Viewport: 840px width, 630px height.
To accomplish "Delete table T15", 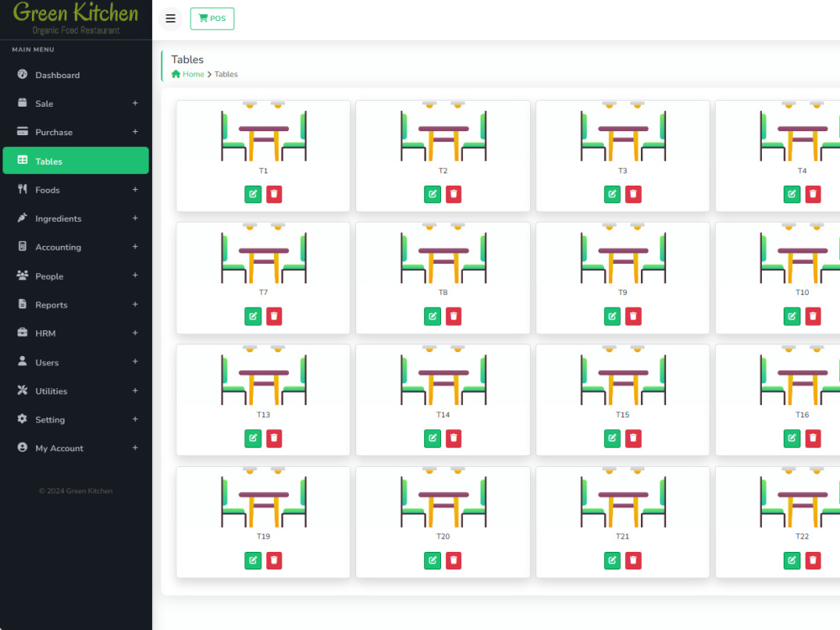I will coord(633,438).
